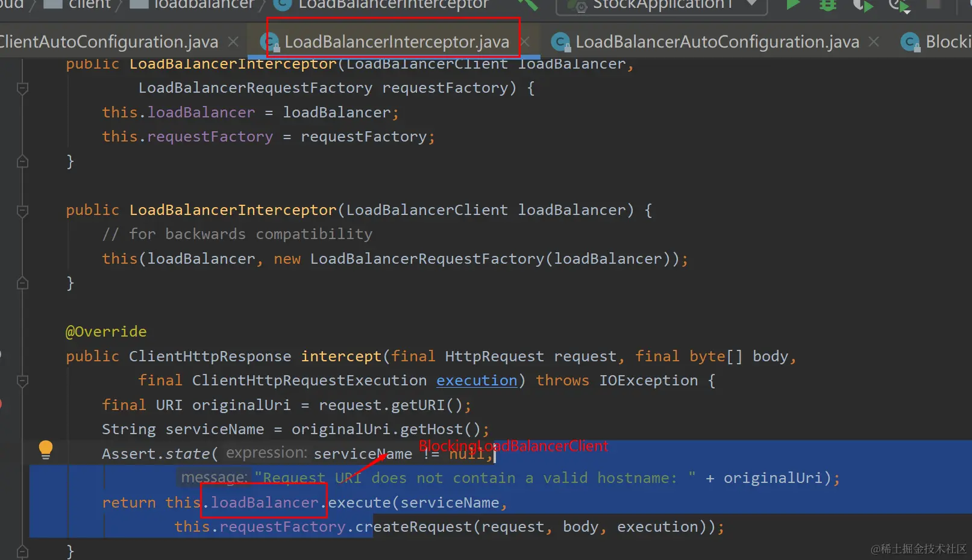Click fold end marker after backwards compatibility constructor
Screen dimensions: 972x560
pyautogui.click(x=23, y=283)
